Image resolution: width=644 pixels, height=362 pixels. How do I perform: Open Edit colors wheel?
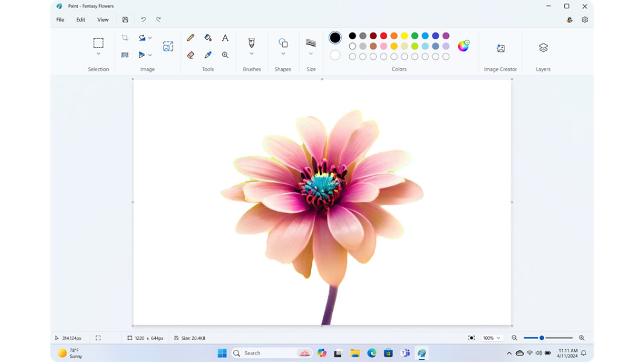(463, 46)
